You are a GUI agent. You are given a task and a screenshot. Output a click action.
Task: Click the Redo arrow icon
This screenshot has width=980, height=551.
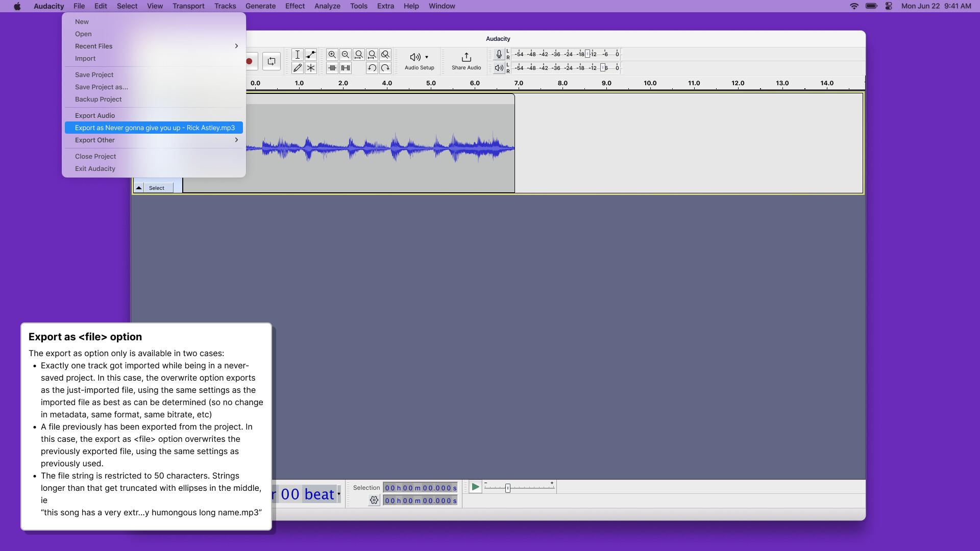[x=385, y=68]
